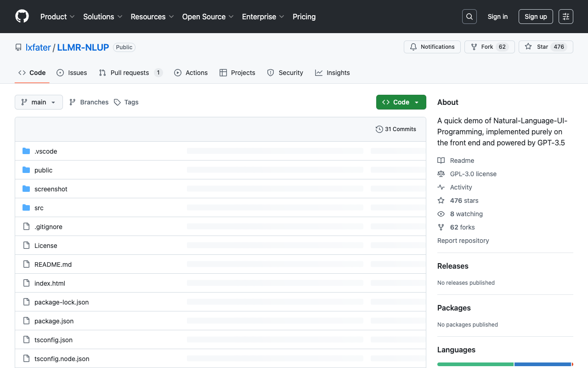Viewport: 588px width, 368px height.
Task: Open the Packages heading link
Action: coord(454,308)
